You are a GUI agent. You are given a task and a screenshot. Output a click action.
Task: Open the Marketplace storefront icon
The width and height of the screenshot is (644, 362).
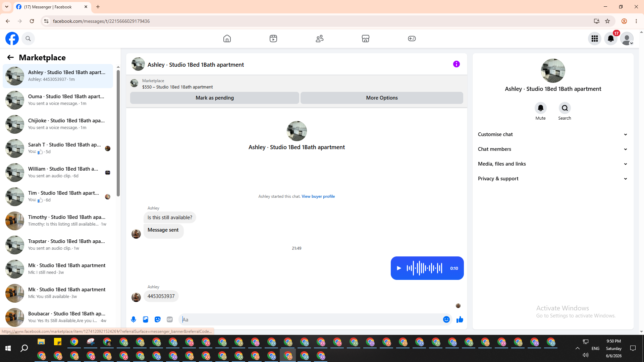click(x=366, y=39)
